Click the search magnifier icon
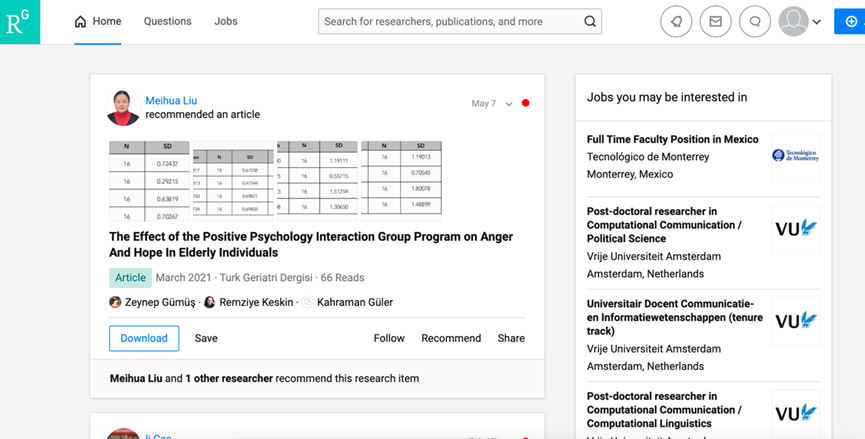 590,21
